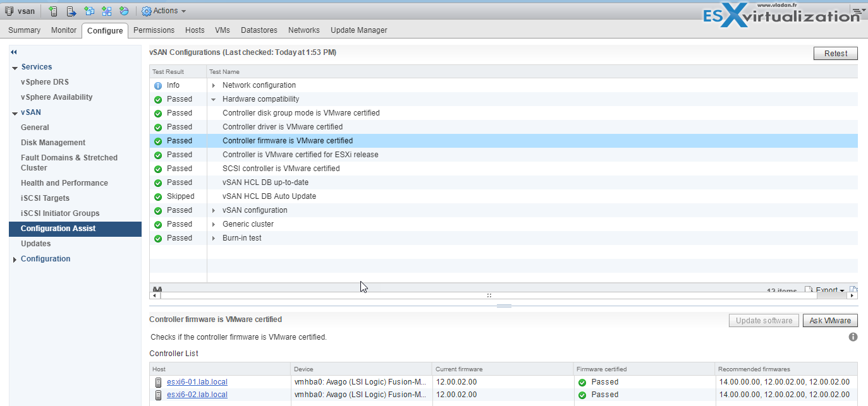This screenshot has height=406, width=868.
Task: Select vSphere DRS in the sidebar
Action: pos(45,82)
